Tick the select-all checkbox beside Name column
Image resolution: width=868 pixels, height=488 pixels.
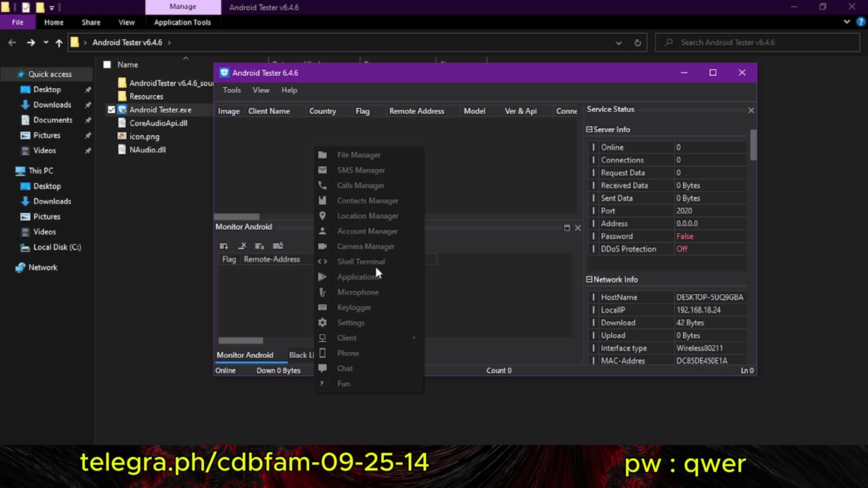[x=107, y=65]
